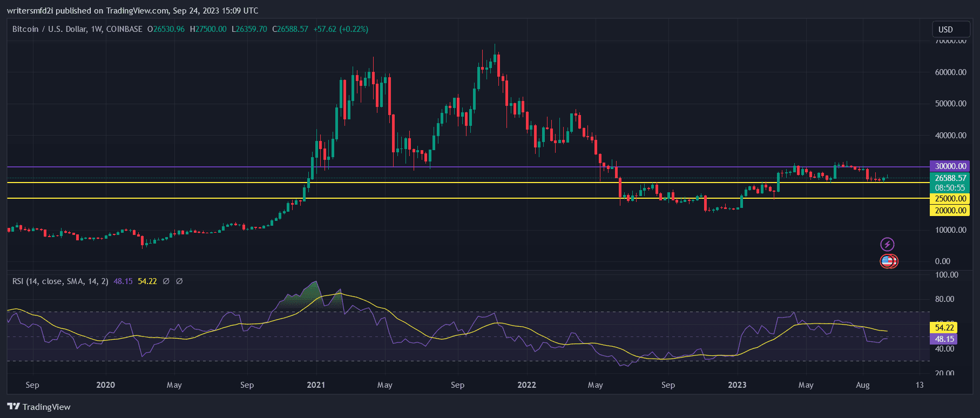Viewport: 980px width, 418px height.
Task: Click the US flag economic event icon
Action: click(888, 261)
